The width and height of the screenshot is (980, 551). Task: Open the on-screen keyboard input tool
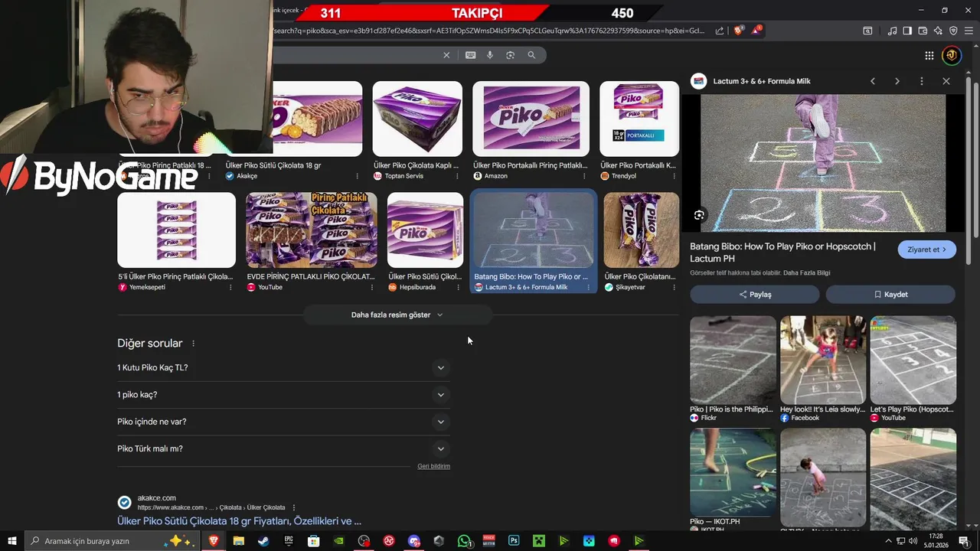tap(470, 55)
